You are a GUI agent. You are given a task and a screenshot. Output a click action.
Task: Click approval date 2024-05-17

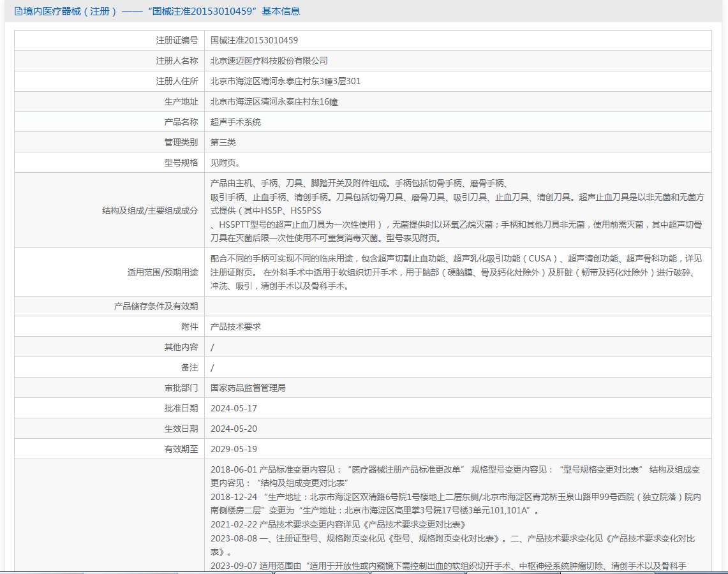pos(234,408)
